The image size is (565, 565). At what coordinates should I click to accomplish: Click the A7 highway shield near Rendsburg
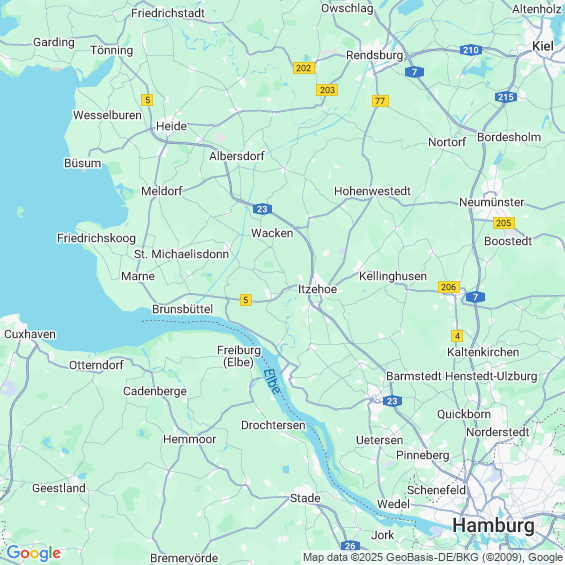[x=414, y=72]
